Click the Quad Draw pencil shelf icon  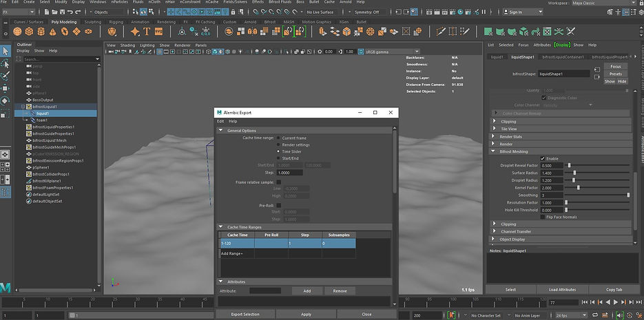point(464,32)
